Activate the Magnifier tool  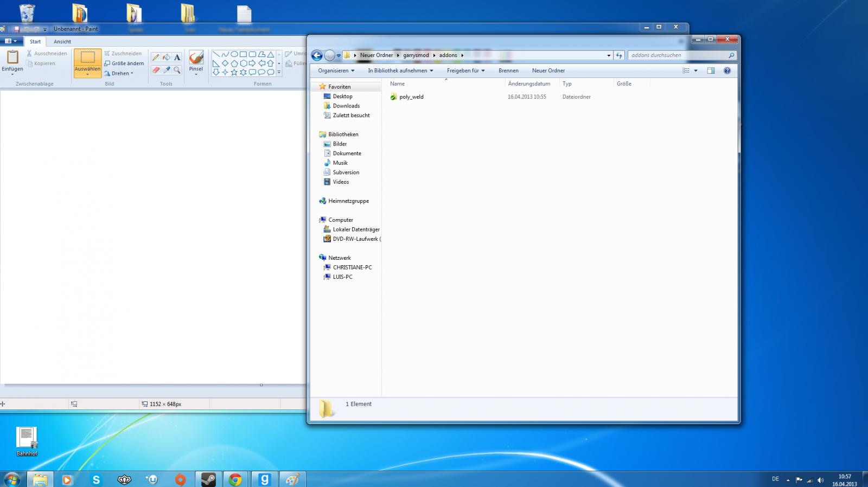[177, 70]
